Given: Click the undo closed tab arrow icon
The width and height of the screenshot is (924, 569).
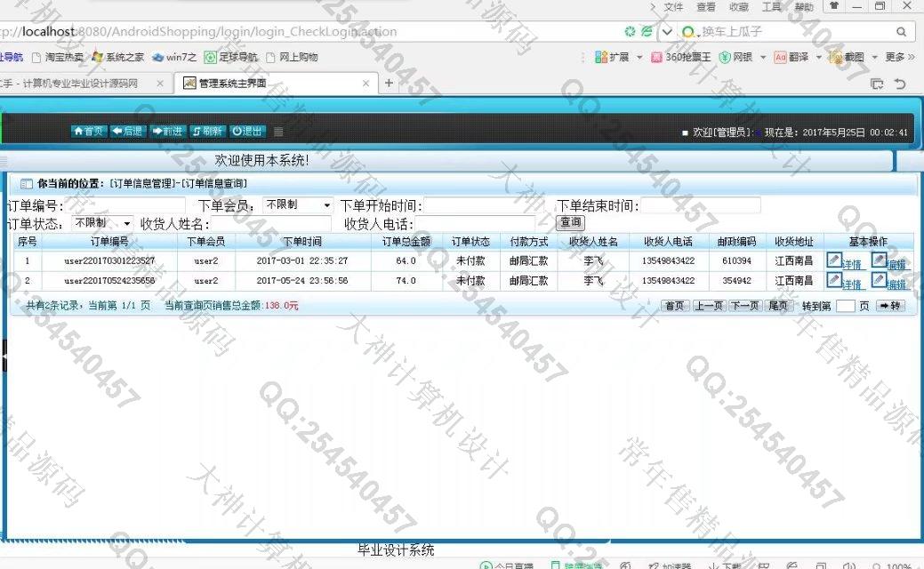Looking at the screenshot, I should pos(900,84).
